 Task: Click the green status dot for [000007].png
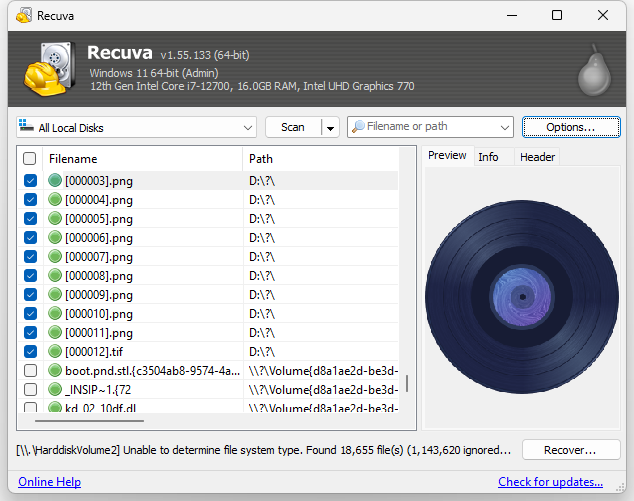pos(55,256)
